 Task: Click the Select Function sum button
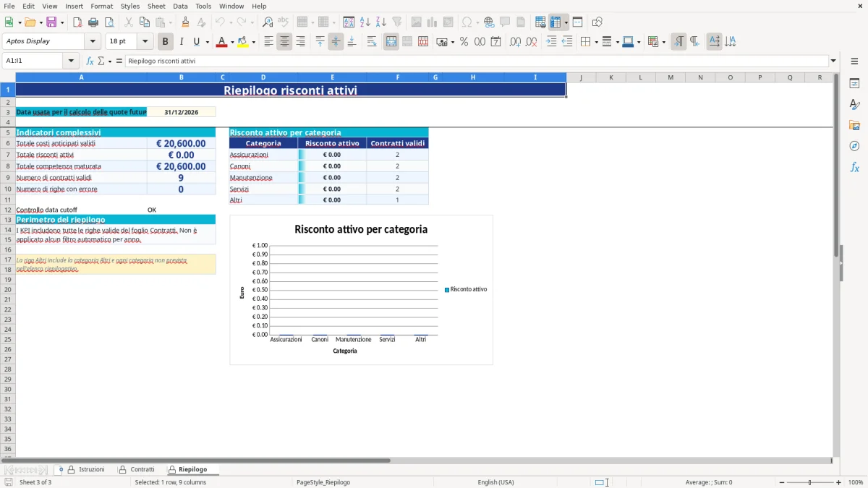tap(101, 61)
